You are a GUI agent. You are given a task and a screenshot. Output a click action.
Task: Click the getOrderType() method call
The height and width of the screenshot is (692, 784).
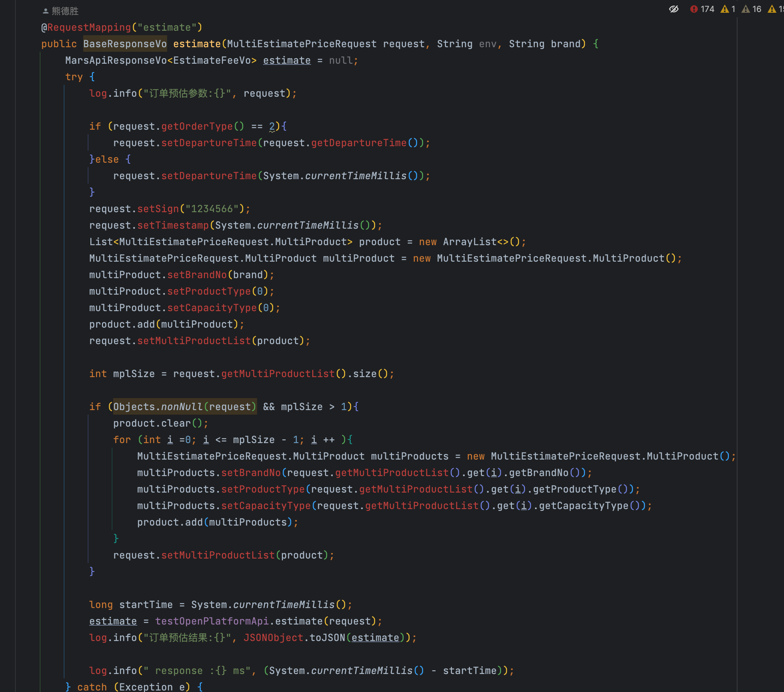click(x=202, y=126)
